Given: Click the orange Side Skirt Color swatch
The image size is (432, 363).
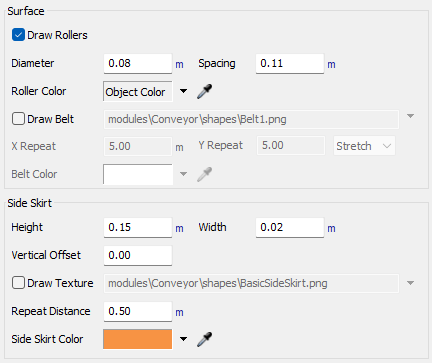Looking at the screenshot, I should (x=138, y=339).
